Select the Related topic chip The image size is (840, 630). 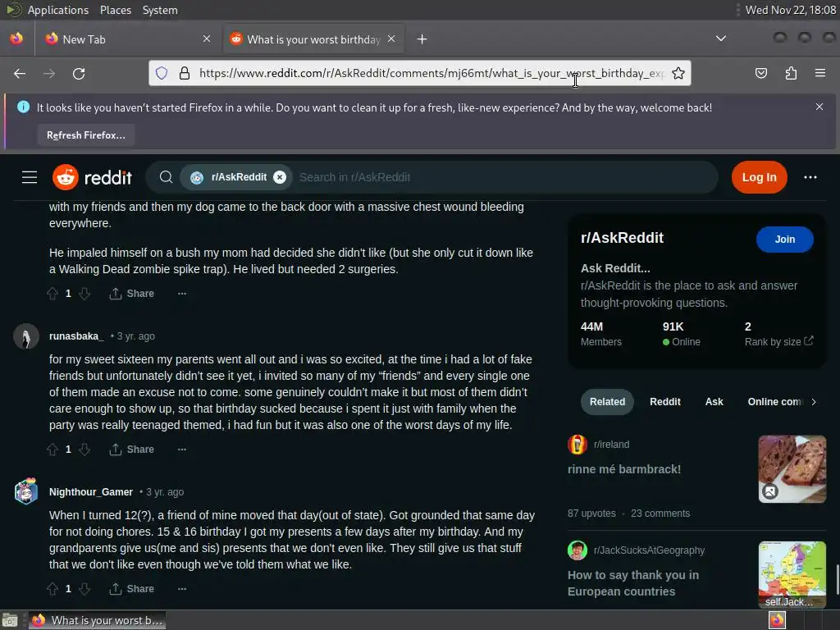tap(607, 402)
